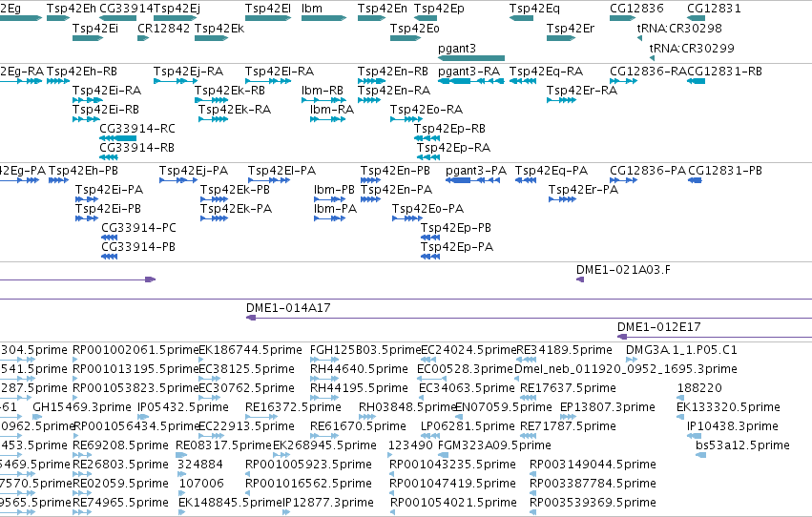This screenshot has height=517, width=812.
Task: Select the lbm-RB transcript
Action: click(323, 100)
